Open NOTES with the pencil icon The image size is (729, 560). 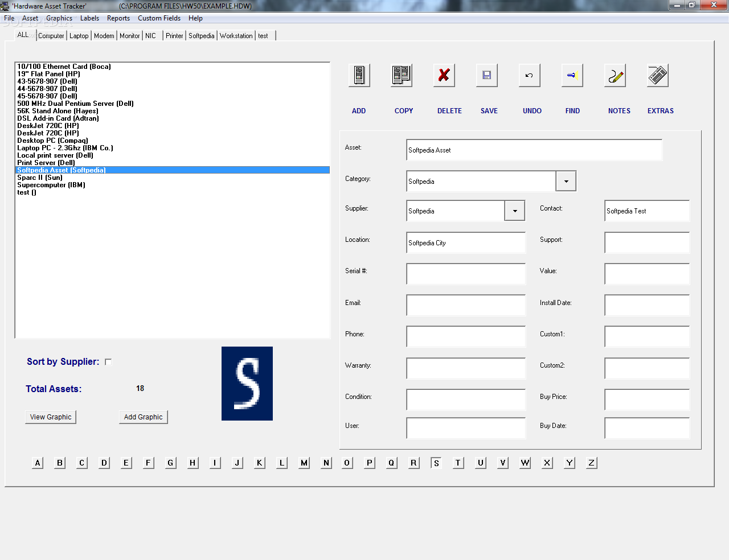tap(615, 75)
